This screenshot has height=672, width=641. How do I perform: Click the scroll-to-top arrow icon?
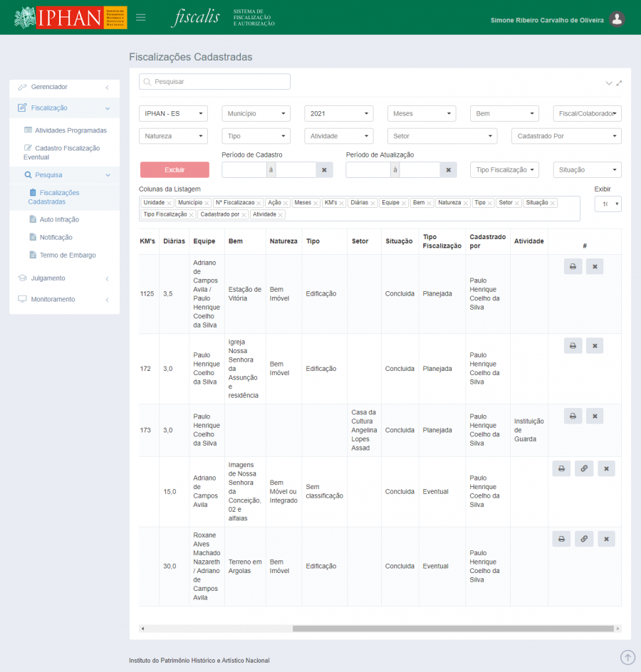(x=627, y=657)
